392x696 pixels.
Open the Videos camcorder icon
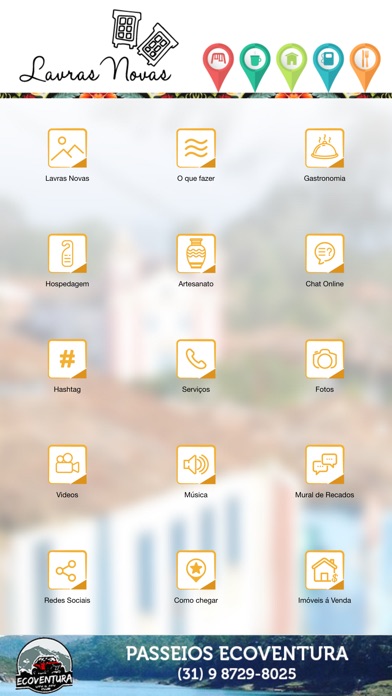tap(67, 465)
